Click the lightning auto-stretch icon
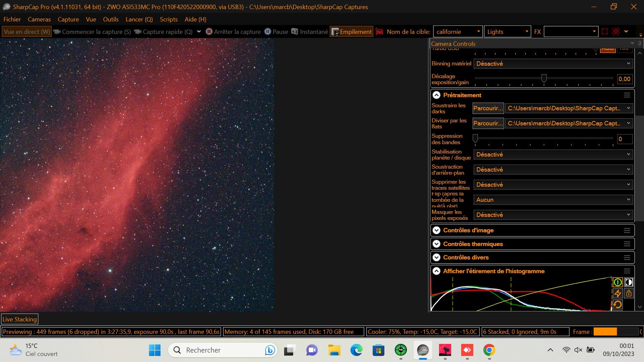This screenshot has height=362, width=644. coord(618,294)
